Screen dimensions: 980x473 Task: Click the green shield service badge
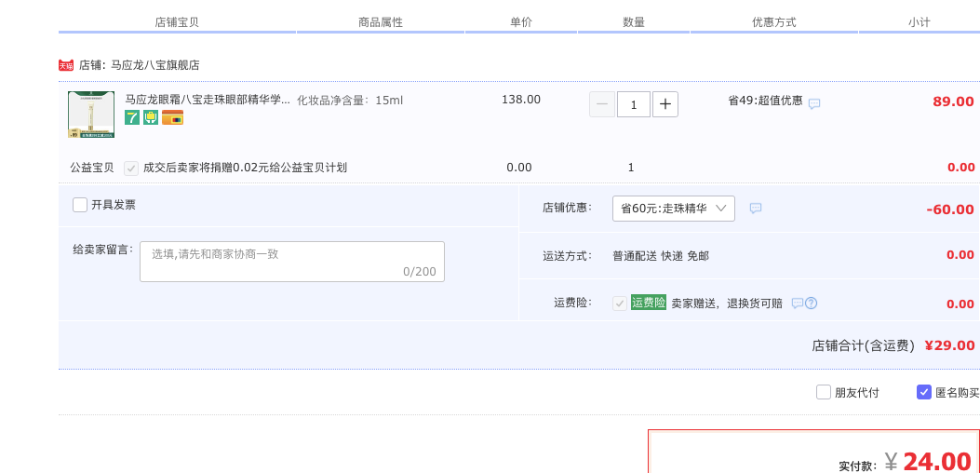[x=151, y=117]
